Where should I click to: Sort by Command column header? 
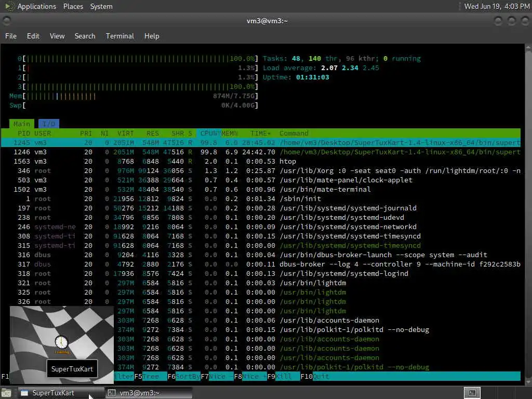[294, 134]
